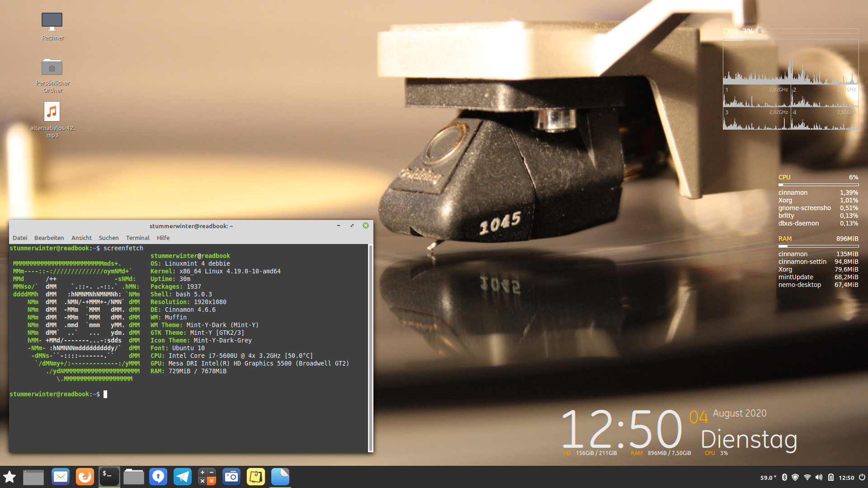868x488 pixels.
Task: Click the 'DE: Cinnamon 4.6.6' line
Action: 183,310
